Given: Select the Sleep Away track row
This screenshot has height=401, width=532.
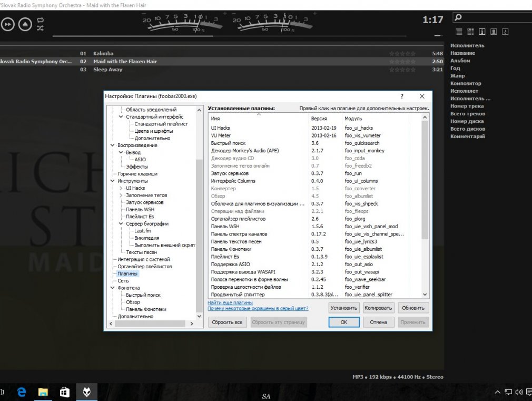Looking at the screenshot, I should click(x=222, y=70).
